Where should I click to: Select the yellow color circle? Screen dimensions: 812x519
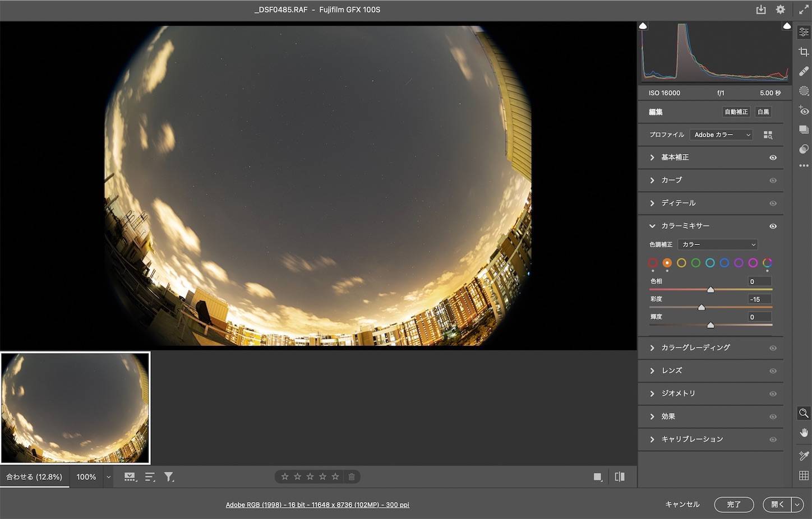point(681,263)
